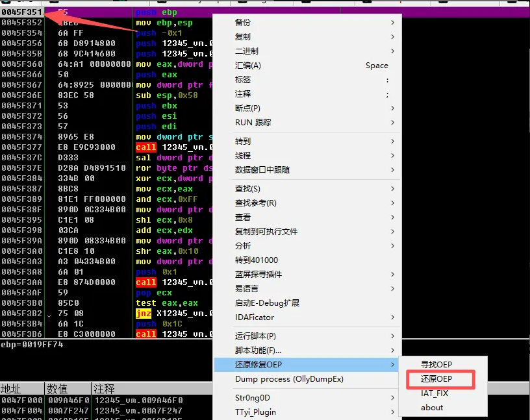Open the 备份 submenu

point(307,22)
